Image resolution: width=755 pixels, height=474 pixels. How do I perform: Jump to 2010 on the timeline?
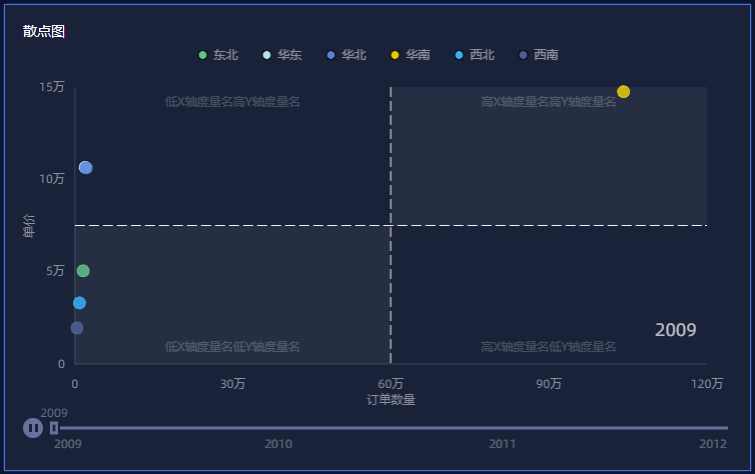click(278, 444)
